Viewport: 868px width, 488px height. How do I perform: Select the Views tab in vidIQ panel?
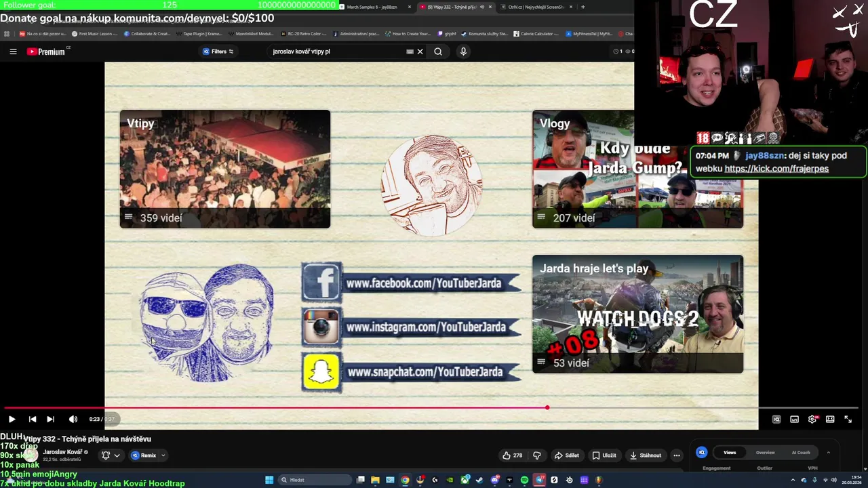tap(730, 452)
